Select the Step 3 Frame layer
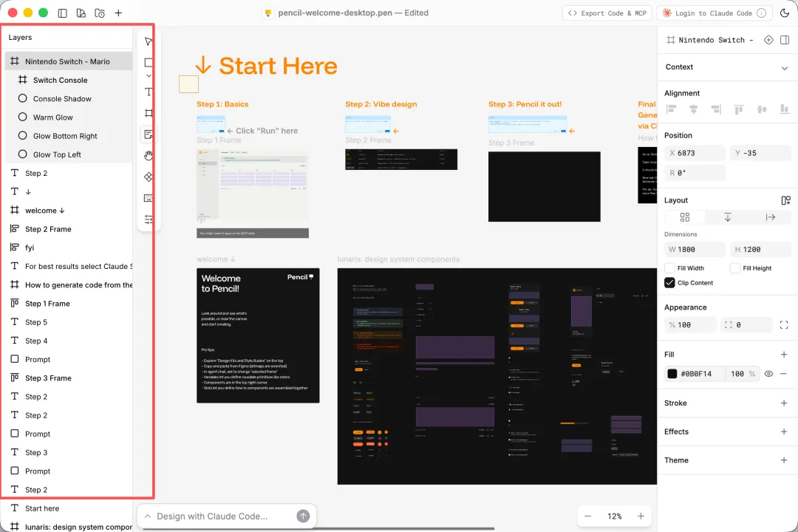The image size is (798, 532). click(69, 378)
